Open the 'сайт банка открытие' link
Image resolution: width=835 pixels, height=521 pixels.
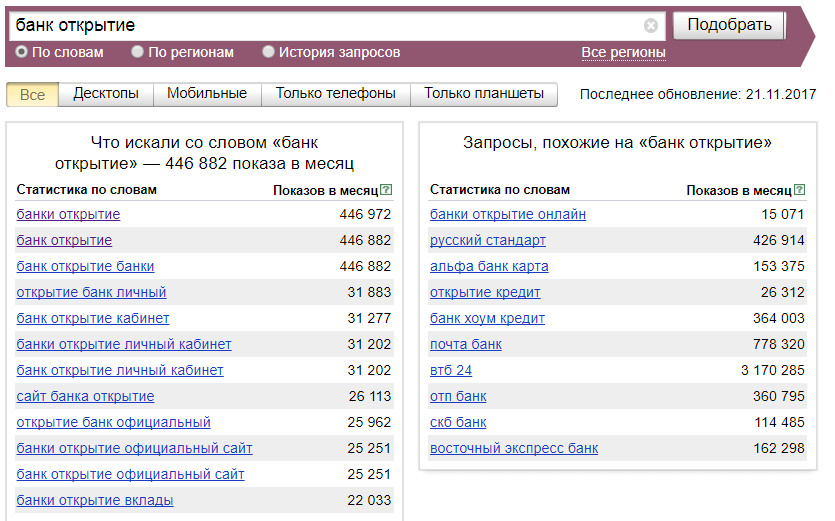[85, 396]
